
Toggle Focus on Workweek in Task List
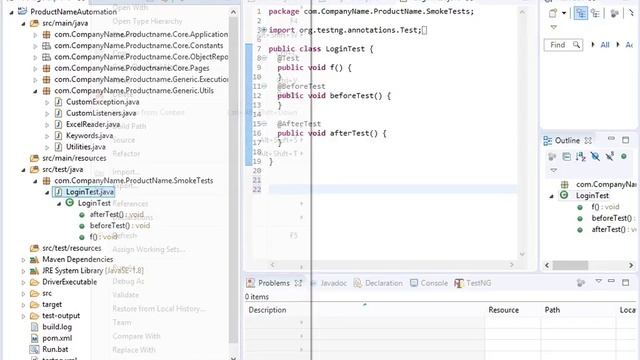(x=614, y=13)
